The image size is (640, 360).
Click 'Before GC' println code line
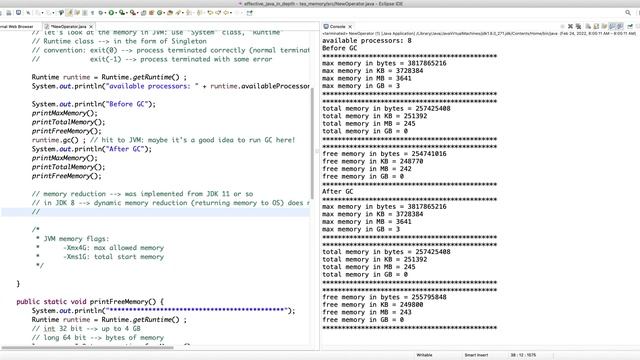point(94,104)
